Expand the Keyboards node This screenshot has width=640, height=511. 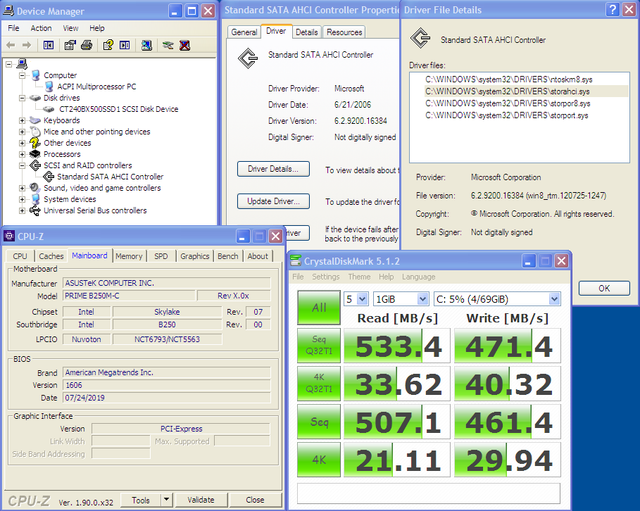tap(22, 120)
